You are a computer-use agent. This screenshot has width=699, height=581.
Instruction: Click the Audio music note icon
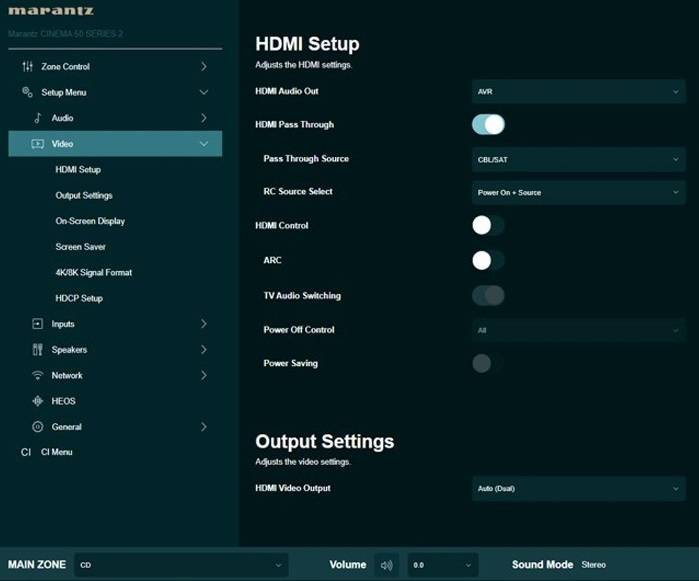coord(38,118)
